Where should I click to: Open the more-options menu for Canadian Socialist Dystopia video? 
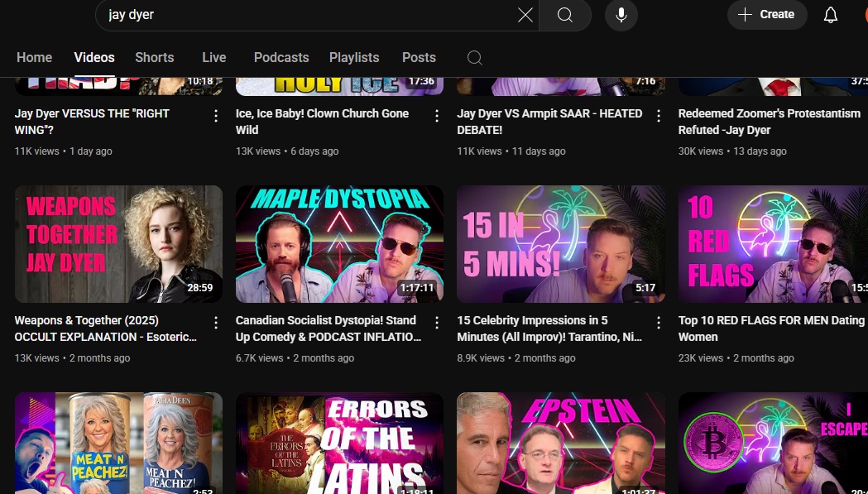(x=437, y=323)
